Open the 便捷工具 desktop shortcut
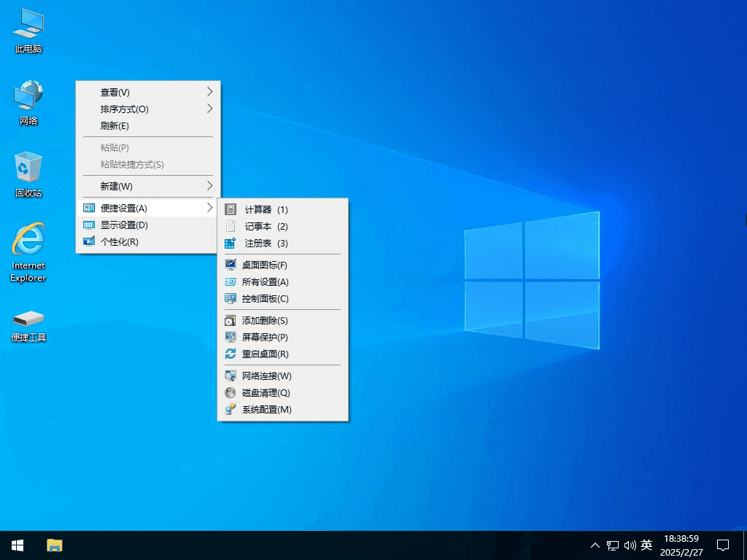 (28, 324)
